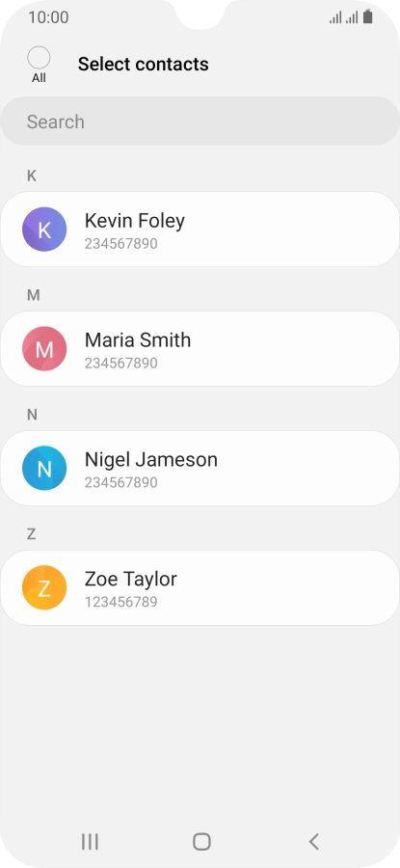This screenshot has width=400, height=868.
Task: Select the Maria Smith contact name
Action: click(138, 339)
